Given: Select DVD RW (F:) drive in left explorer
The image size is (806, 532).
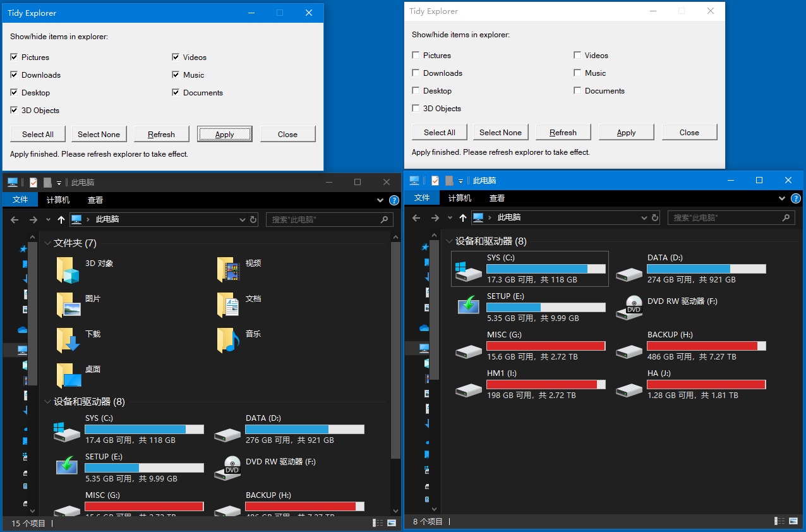Looking at the screenshot, I should (x=265, y=468).
